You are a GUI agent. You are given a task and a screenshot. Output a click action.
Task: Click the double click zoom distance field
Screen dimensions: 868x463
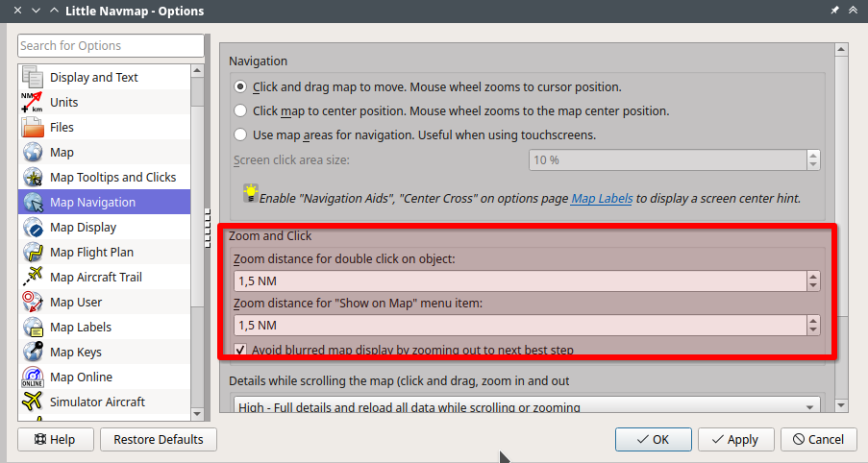520,281
